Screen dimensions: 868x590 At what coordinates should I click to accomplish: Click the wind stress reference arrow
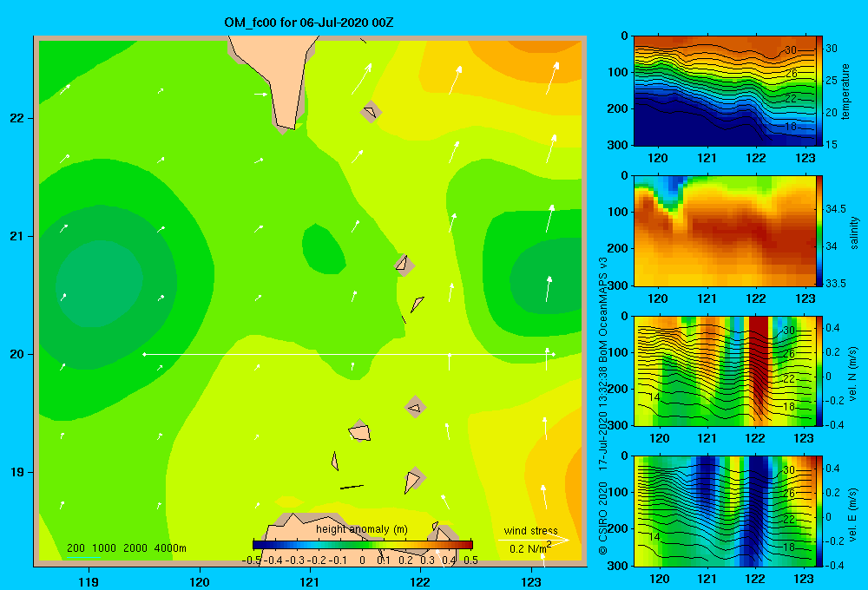534,540
